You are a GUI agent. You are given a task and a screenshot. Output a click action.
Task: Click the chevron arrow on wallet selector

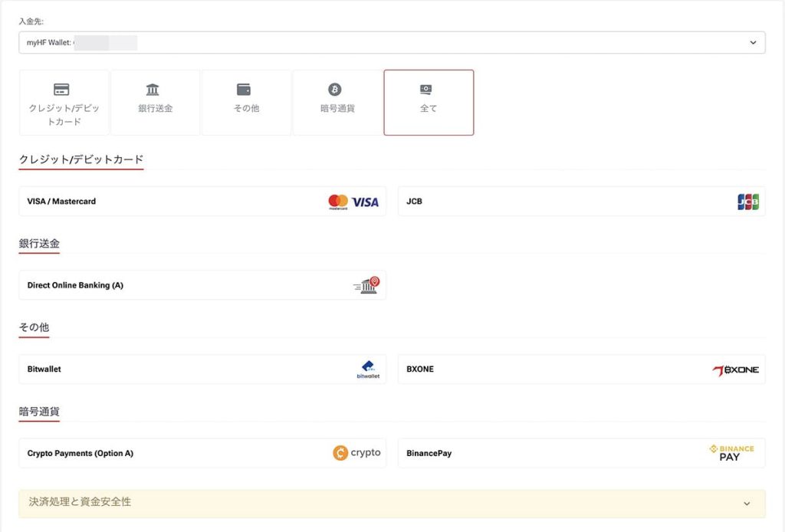pos(753,43)
